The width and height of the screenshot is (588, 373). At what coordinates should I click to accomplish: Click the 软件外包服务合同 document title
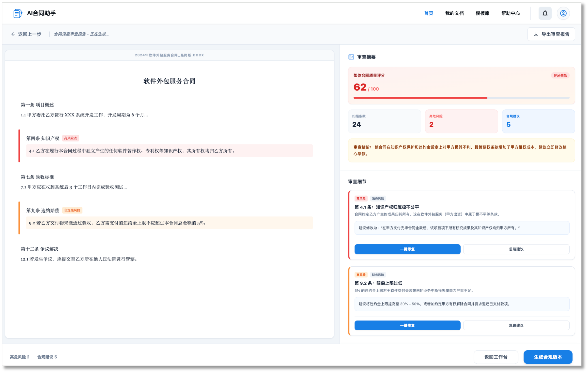169,81
